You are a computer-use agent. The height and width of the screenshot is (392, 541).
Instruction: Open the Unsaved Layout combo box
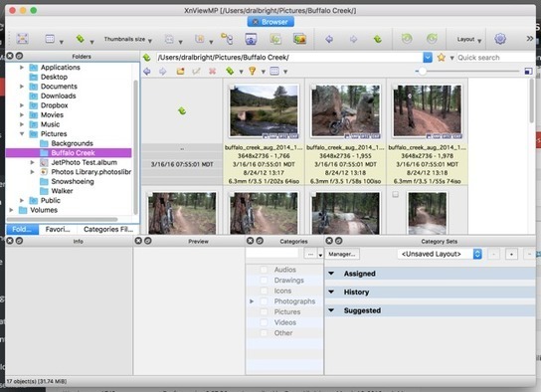440,254
